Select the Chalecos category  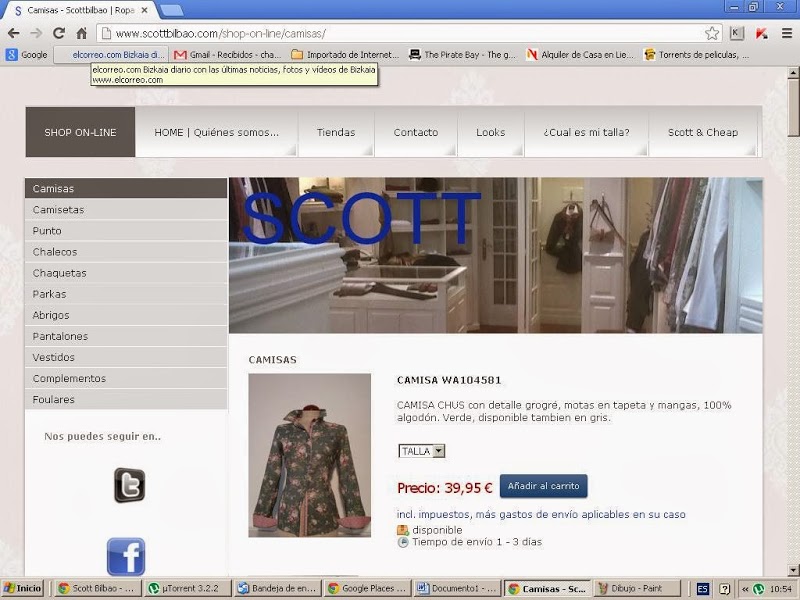[126, 252]
